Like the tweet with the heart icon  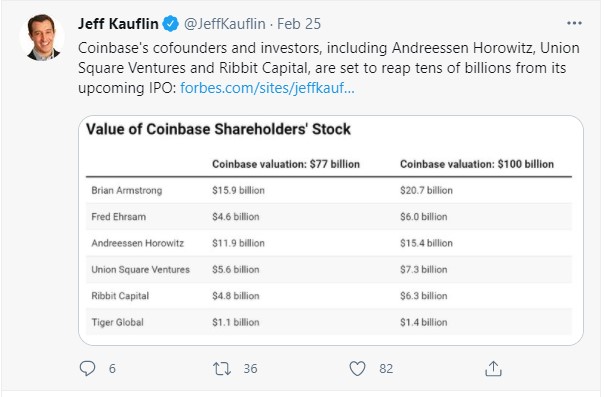(x=357, y=368)
